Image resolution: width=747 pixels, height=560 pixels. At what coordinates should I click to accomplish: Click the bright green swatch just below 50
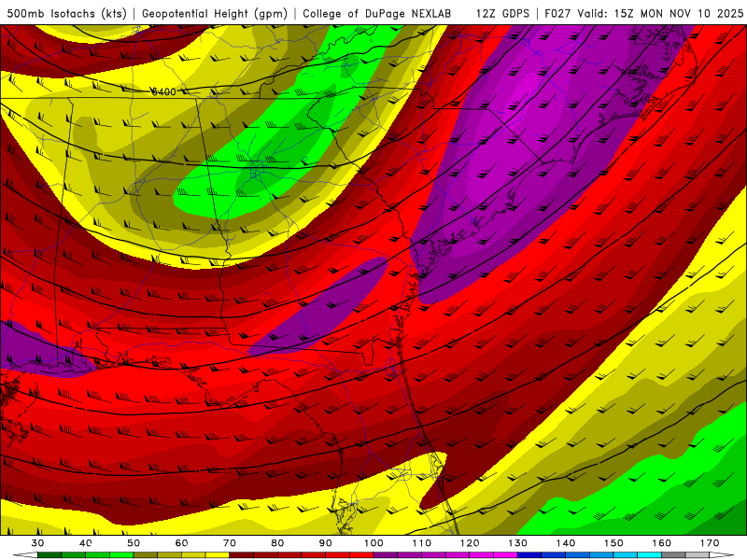121,554
